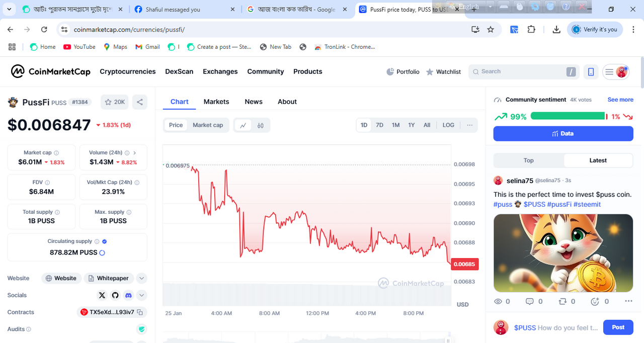
Task: Open Chrome's Extensions puzzle icon
Action: pos(531,30)
